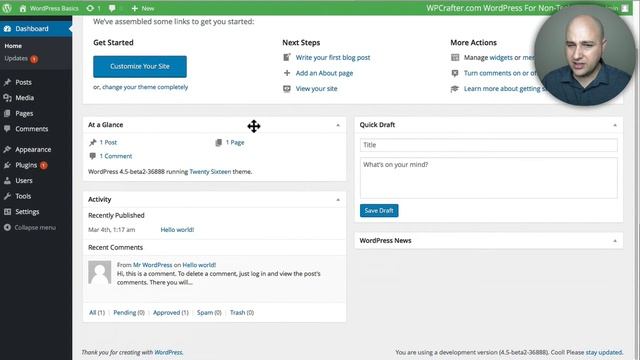Image resolution: width=640 pixels, height=360 pixels.
Task: Open the comments bubble icon in admin bar
Action: (x=112, y=8)
